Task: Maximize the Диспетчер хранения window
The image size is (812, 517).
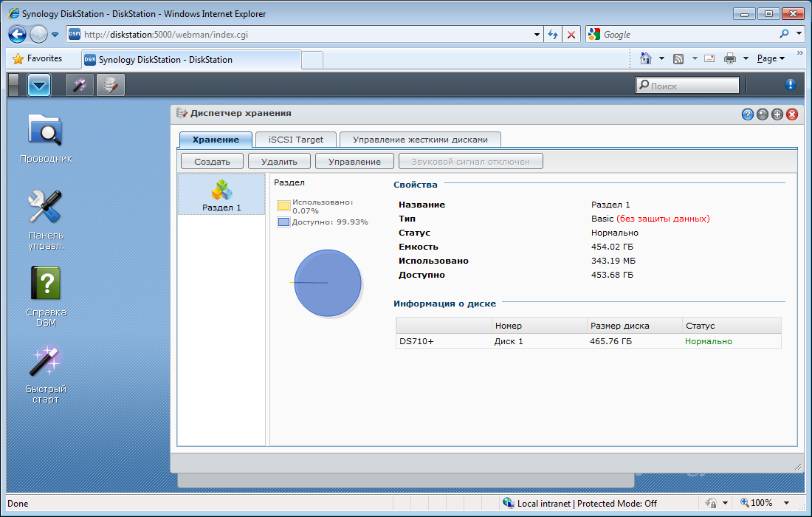Action: [x=777, y=114]
